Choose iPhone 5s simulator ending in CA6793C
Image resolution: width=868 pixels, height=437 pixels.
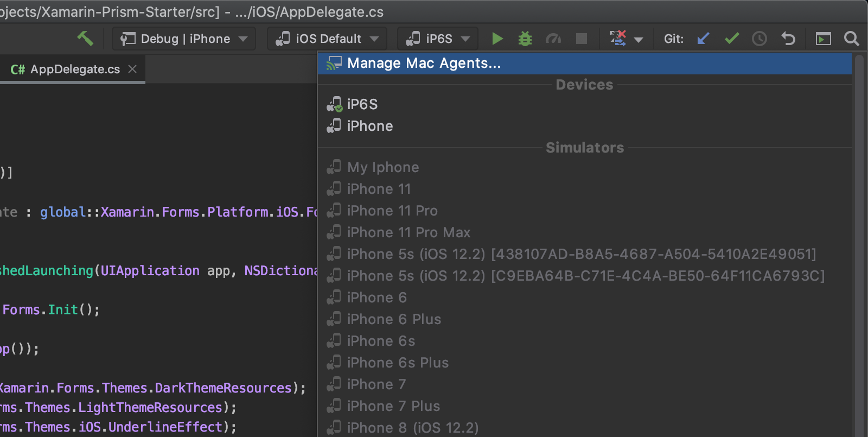coord(584,276)
